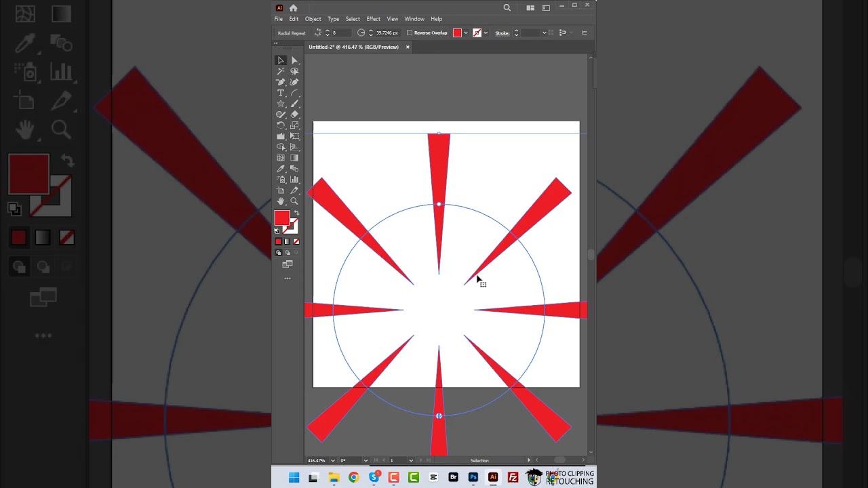Set paint mode to None
Screen dimensions: 868x488
[x=296, y=241]
